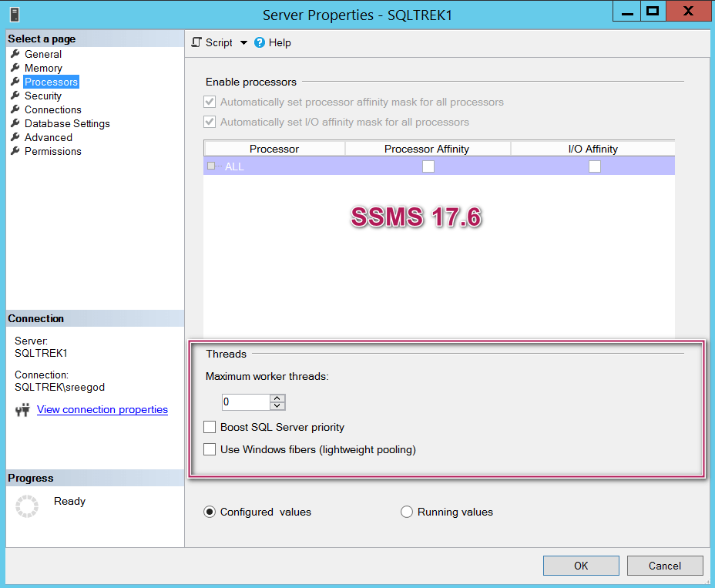
Task: Click the Script icon in toolbar
Action: point(197,42)
